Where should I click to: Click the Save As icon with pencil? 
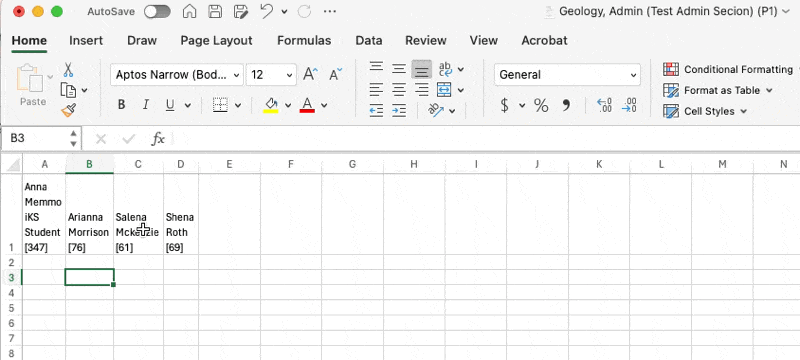(x=241, y=11)
